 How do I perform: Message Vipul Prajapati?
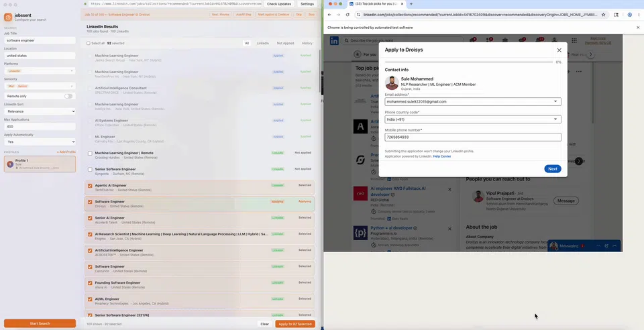point(566,201)
